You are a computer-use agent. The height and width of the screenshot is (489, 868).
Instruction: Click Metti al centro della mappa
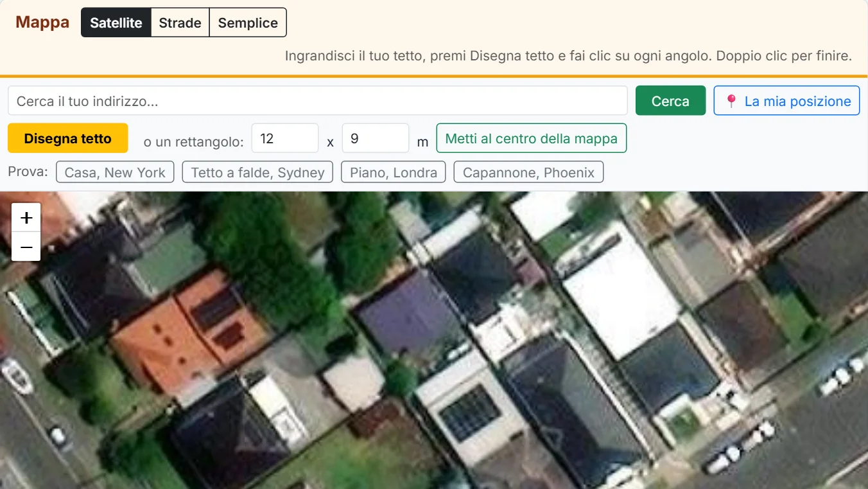click(532, 138)
